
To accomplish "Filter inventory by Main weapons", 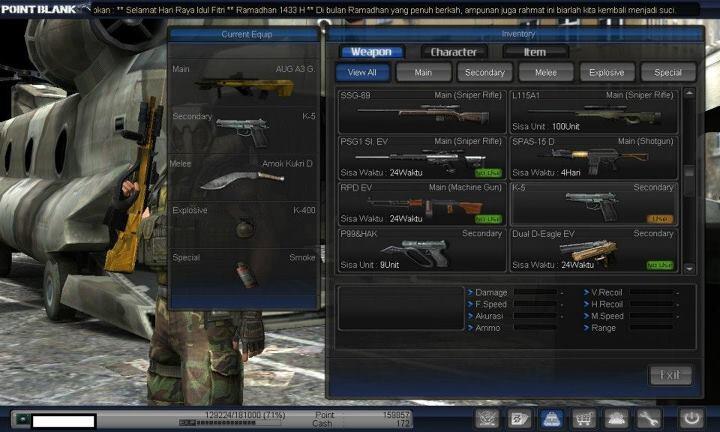I will 423,72.
